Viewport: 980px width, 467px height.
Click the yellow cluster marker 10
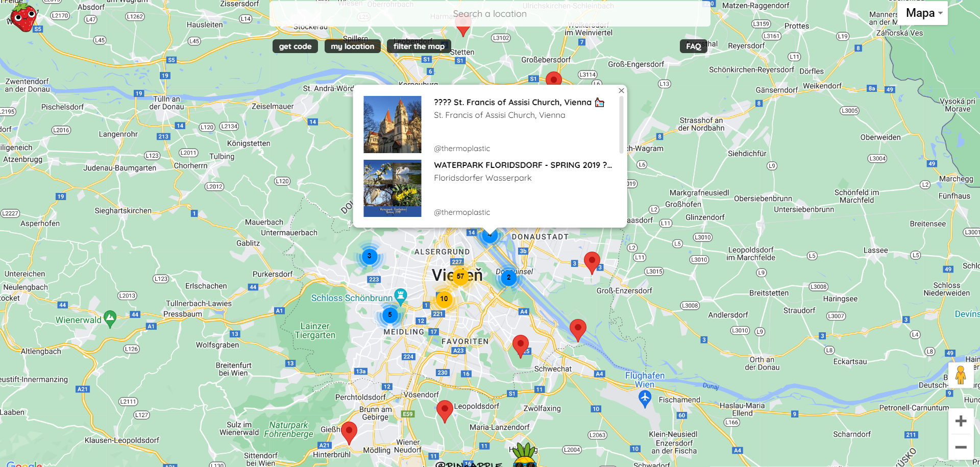click(444, 299)
